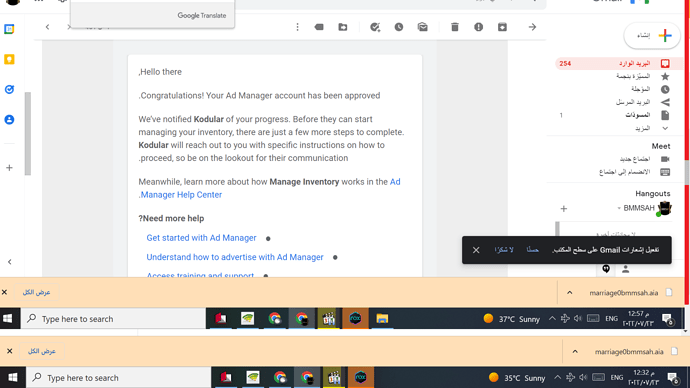Expand the Arabic 'More' folders list chevron
Screen dimensions: 690x388
tap(665, 128)
